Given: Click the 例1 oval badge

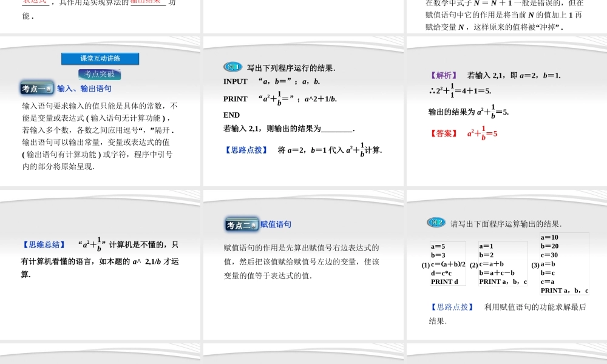Looking at the screenshot, I should [232, 67].
